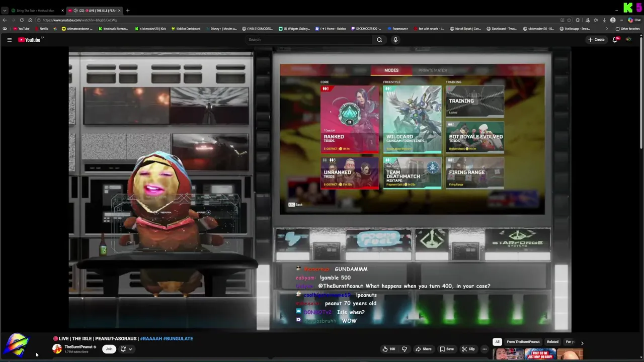Screen dimensions: 644x362
Task: Open YouTube notifications bell
Action: pos(615,40)
